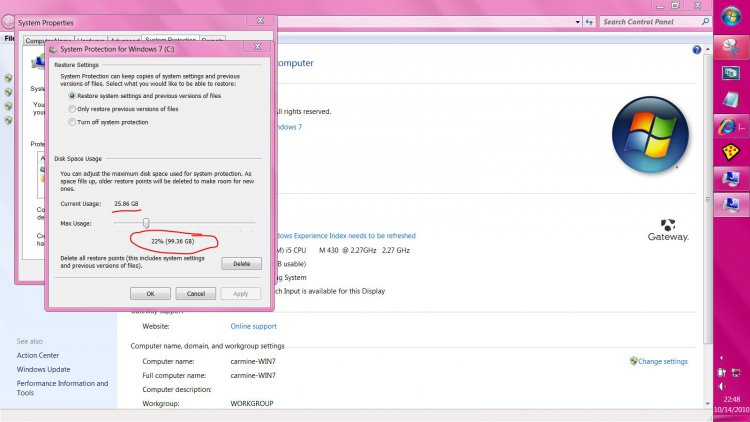Screen dimensions: 750x422
Task: Open Windows Experience Index needs refreshed link
Action: [x=346, y=236]
